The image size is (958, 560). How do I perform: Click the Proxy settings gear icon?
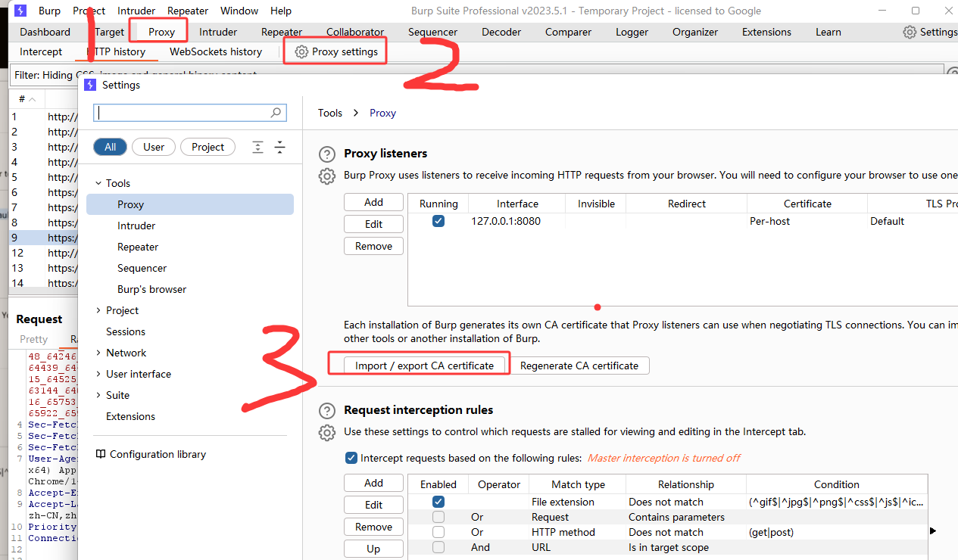(x=301, y=51)
